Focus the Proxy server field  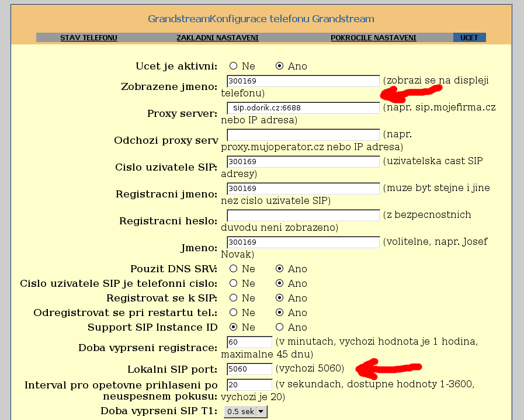[303, 108]
